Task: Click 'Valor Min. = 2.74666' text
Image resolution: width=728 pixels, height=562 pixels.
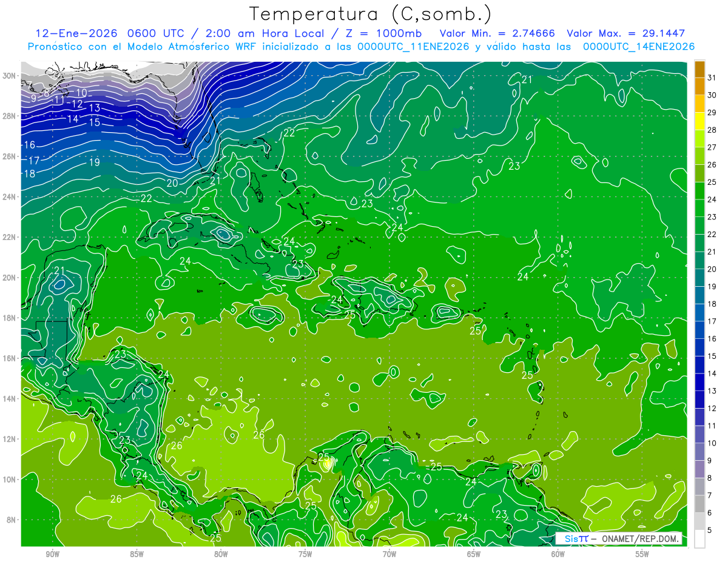Action: tap(498, 33)
